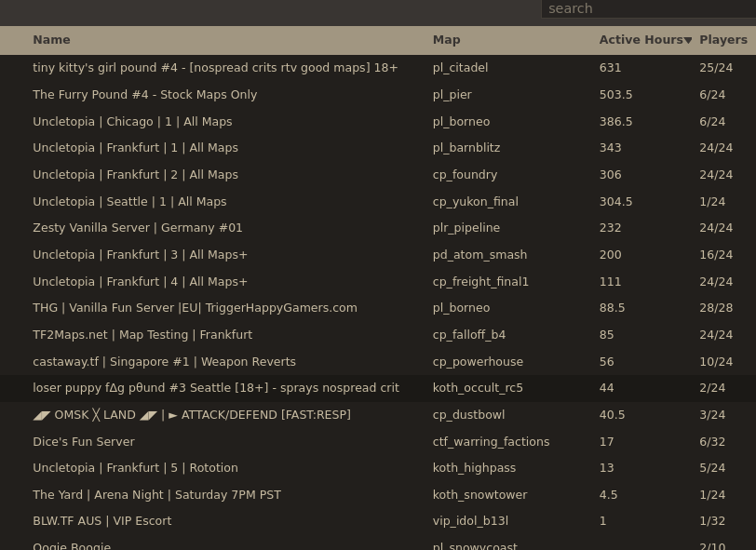Toggle the Active Hours sort arrow

click(x=688, y=41)
